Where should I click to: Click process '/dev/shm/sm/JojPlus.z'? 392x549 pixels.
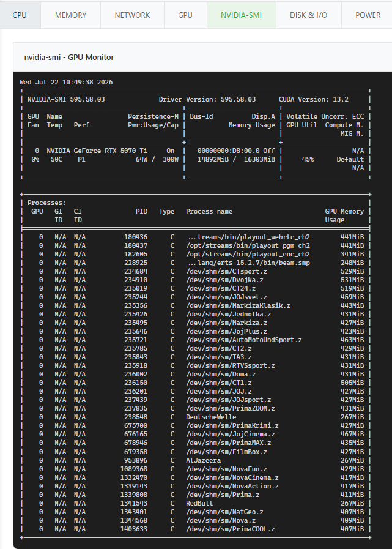coord(226,331)
